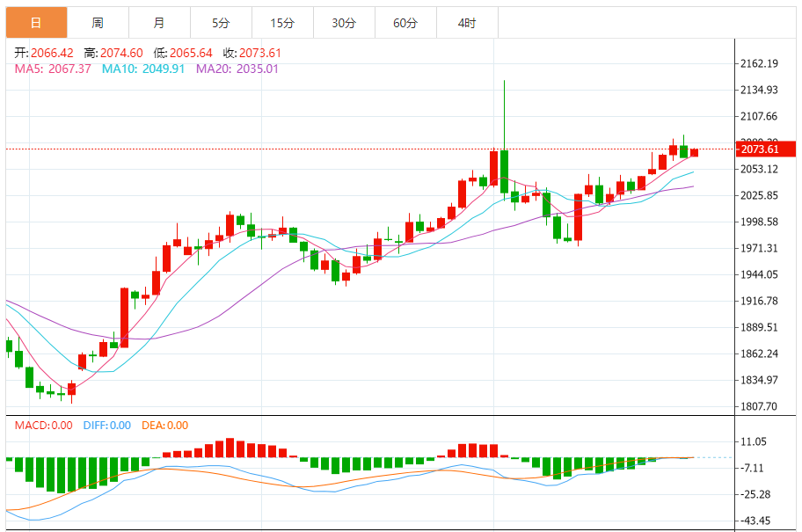
Task: Switch to the 周 weekly tab
Action: click(x=98, y=23)
